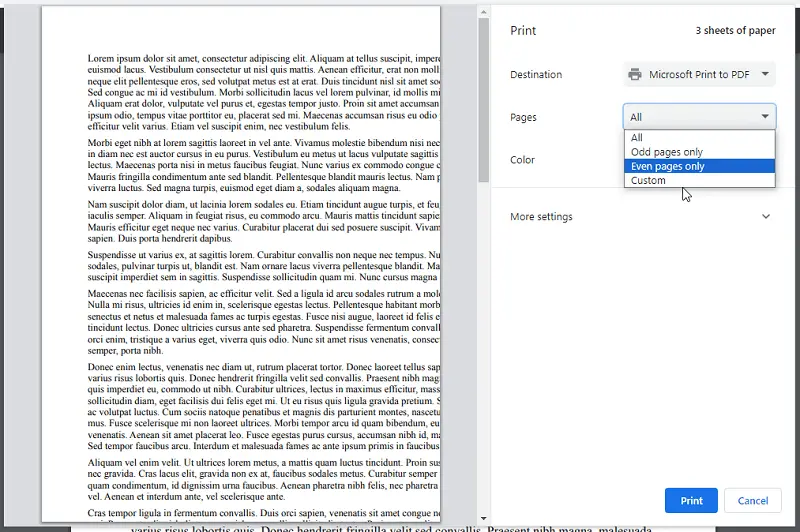
Task: Choose Odd pages only option
Action: coord(699,152)
